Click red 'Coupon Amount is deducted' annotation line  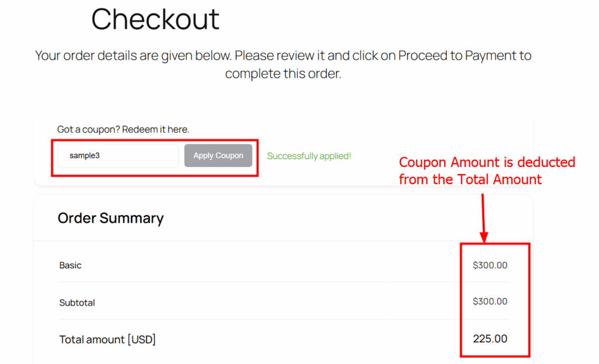point(487,162)
